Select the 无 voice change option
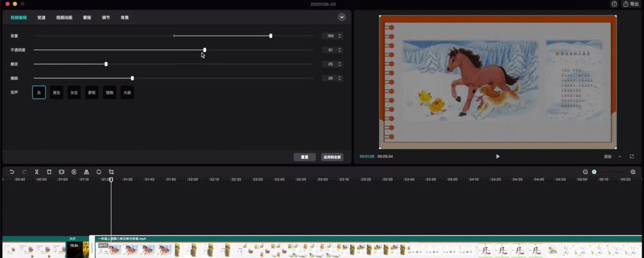The width and height of the screenshot is (644, 258). [x=39, y=93]
